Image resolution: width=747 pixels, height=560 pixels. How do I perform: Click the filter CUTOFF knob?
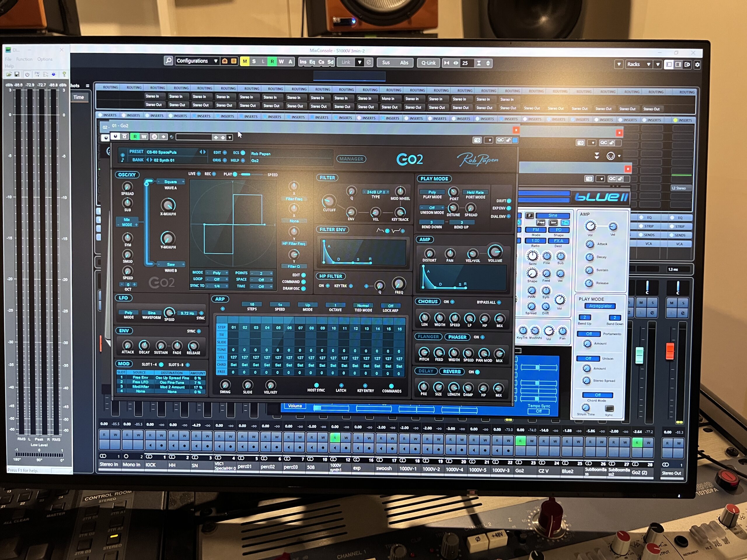pos(329,201)
